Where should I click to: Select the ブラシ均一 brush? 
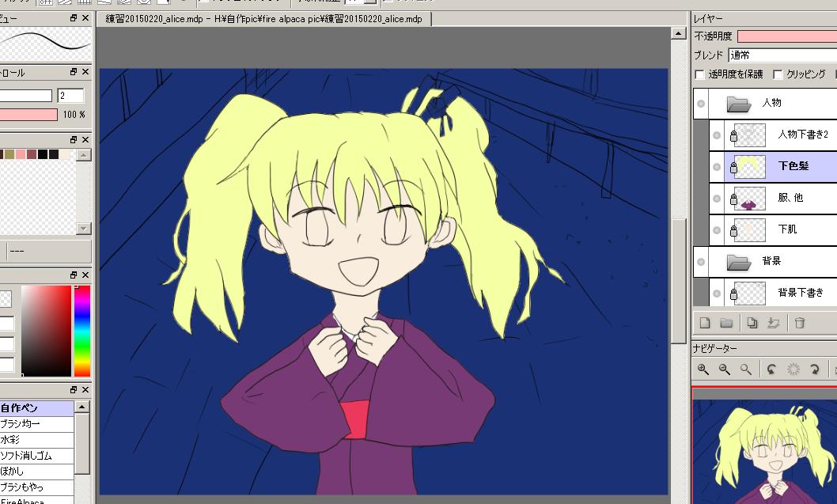[x=37, y=424]
